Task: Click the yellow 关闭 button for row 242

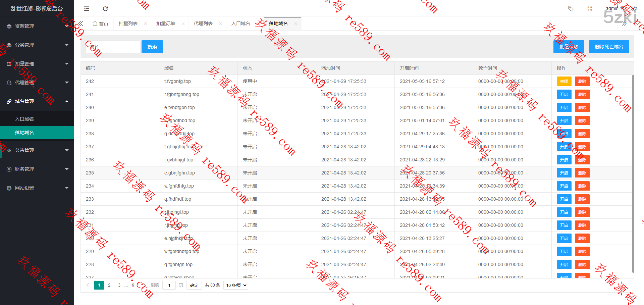Action: (564, 81)
